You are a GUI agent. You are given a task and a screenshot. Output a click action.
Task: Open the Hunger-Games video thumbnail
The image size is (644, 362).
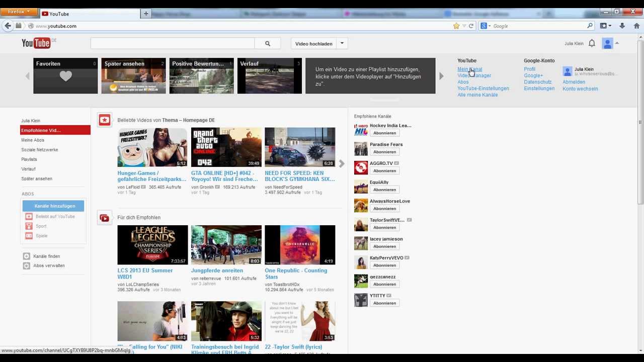point(152,147)
